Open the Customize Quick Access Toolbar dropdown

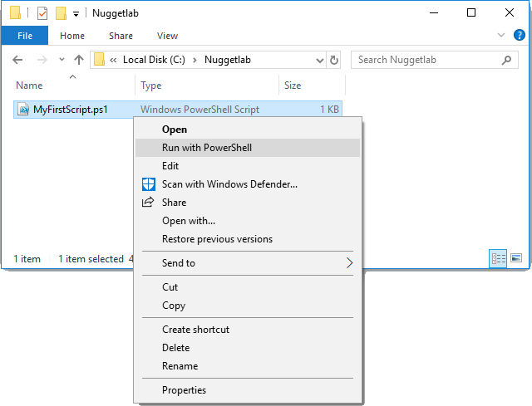(x=76, y=14)
